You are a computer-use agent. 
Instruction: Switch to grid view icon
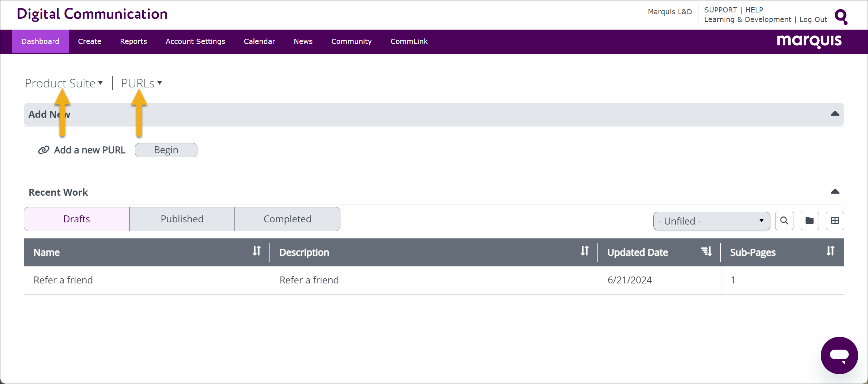[x=835, y=221]
